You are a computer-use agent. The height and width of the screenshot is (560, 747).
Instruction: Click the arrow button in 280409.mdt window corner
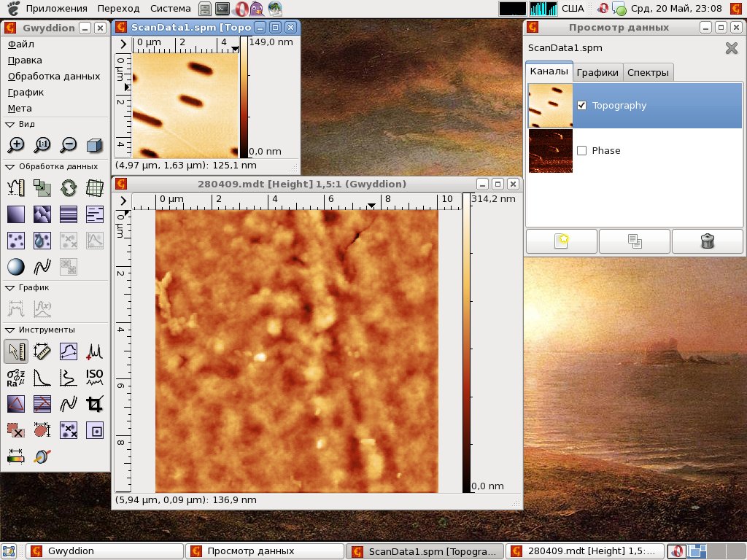point(123,201)
